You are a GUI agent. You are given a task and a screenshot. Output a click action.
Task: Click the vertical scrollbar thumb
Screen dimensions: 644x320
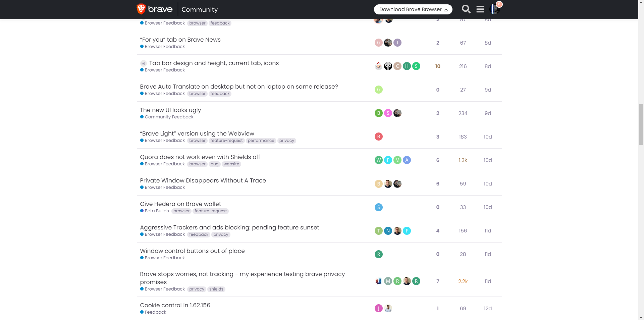click(641, 124)
